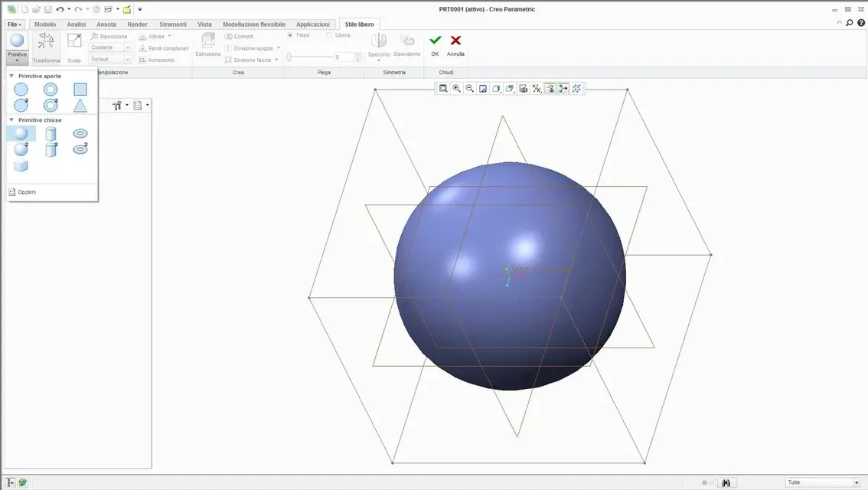Select the Fissa radio button
This screenshot has width=868, height=490.
coord(290,35)
